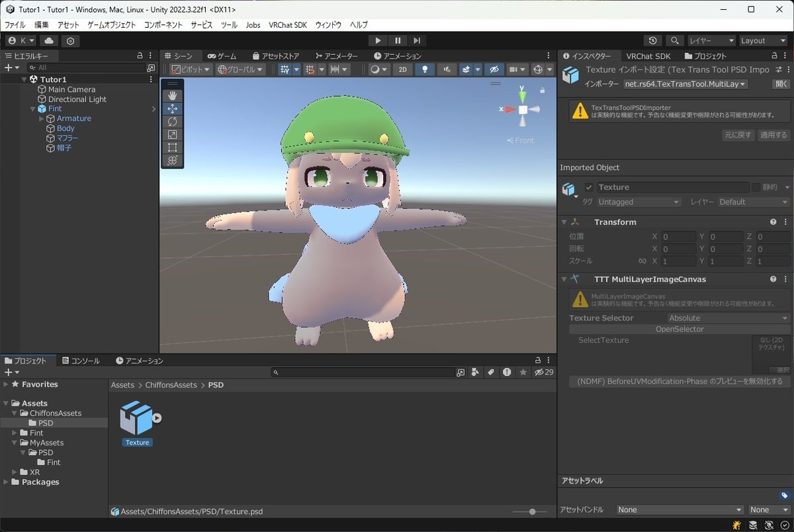Image resolution: width=794 pixels, height=532 pixels.
Task: Select the Rotate tool
Action: (172, 122)
